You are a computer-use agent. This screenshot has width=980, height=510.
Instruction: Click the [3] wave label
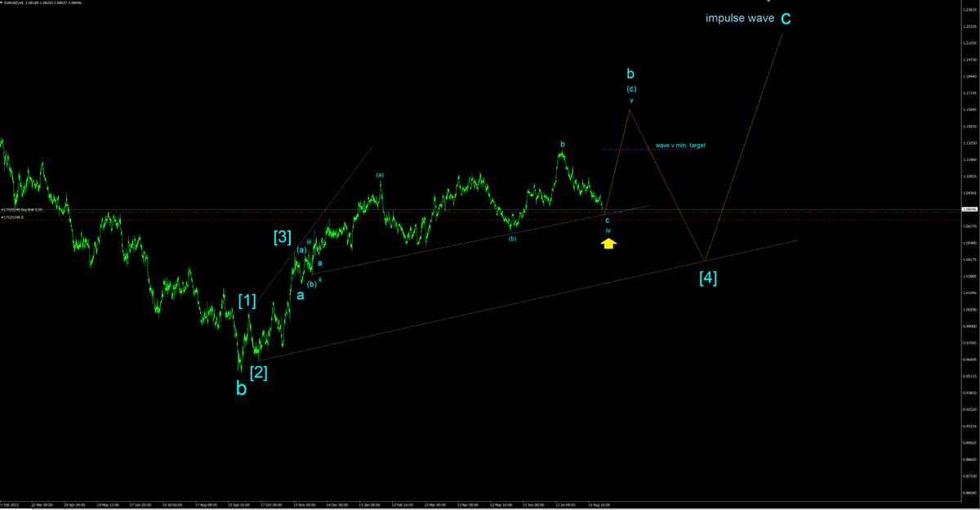point(282,238)
